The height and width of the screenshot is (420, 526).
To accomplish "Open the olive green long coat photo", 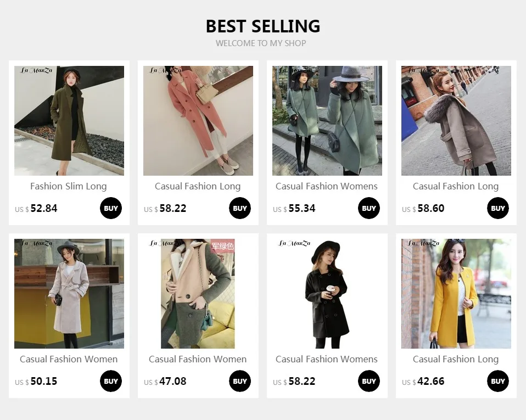I will click(69, 121).
